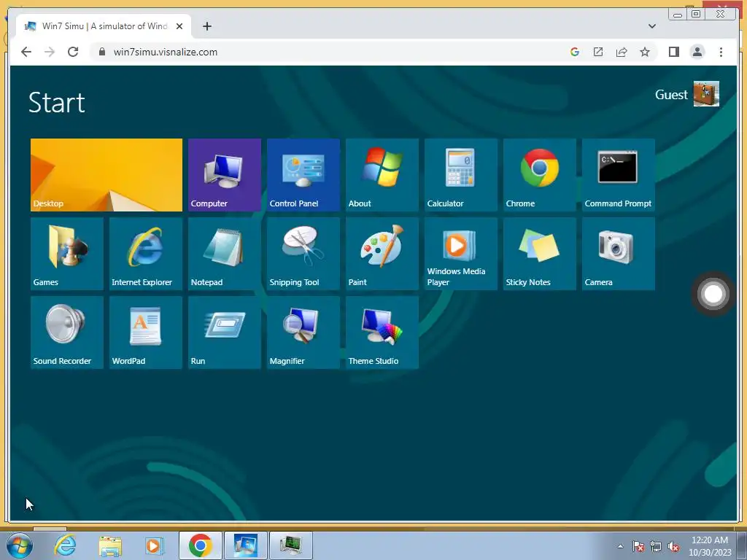Launch the Snipping Tool tile
747x560 pixels.
(303, 254)
